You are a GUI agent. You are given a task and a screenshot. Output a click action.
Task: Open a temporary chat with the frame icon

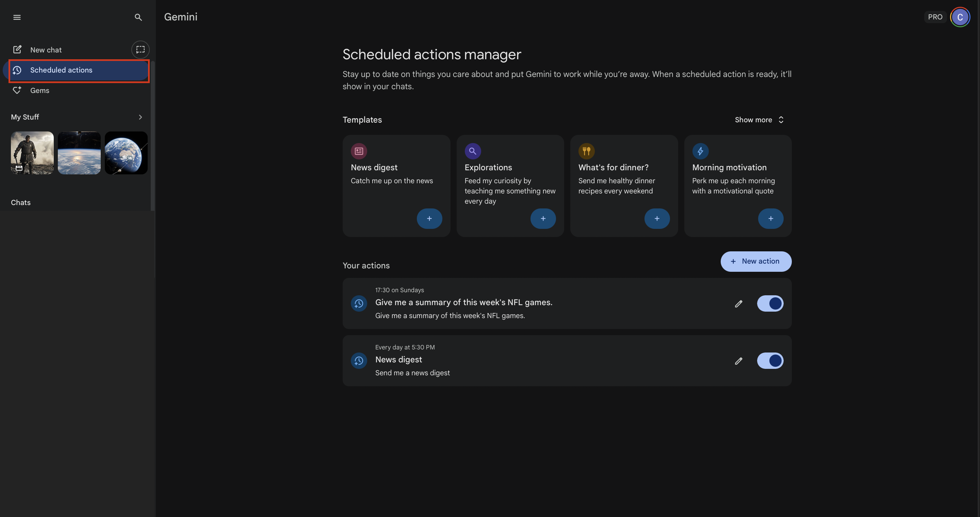[x=141, y=49]
